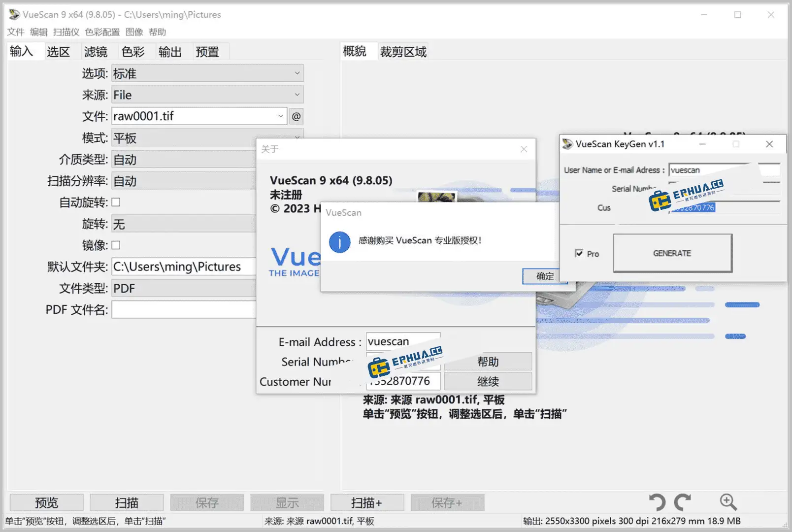The height and width of the screenshot is (532, 792).
Task: Click the 显示 button
Action: [x=287, y=502]
